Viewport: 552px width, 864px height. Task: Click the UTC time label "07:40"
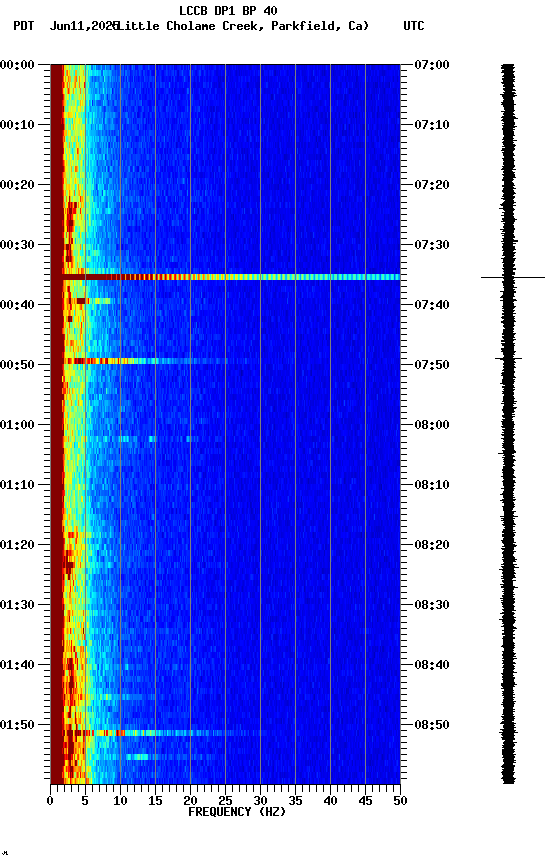click(432, 305)
